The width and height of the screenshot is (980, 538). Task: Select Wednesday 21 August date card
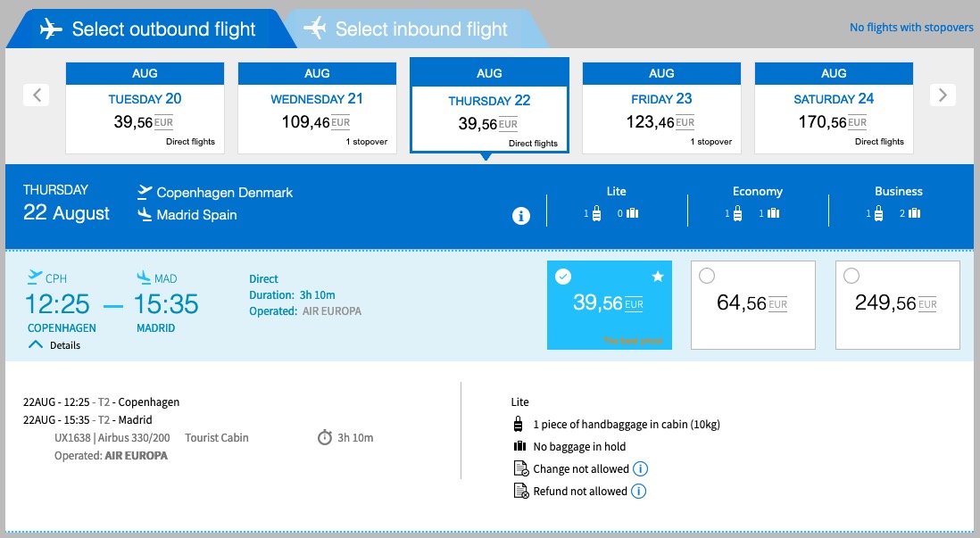tap(317, 107)
